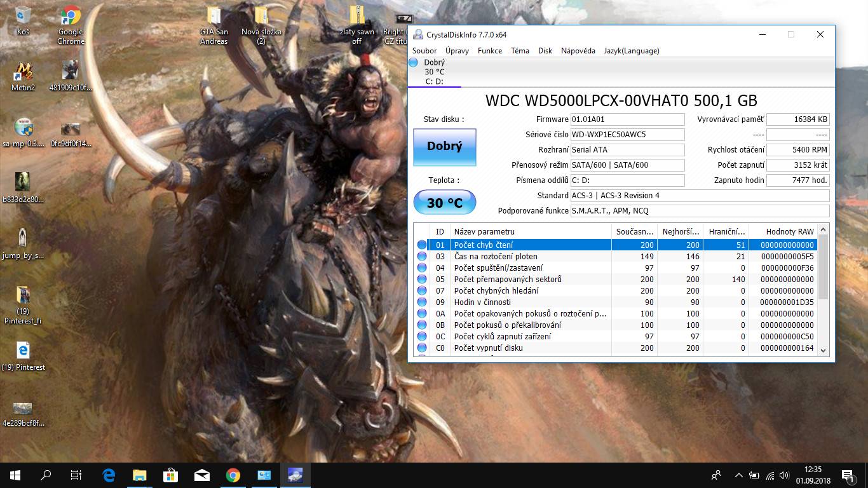Open the Soubor menu

(x=424, y=51)
